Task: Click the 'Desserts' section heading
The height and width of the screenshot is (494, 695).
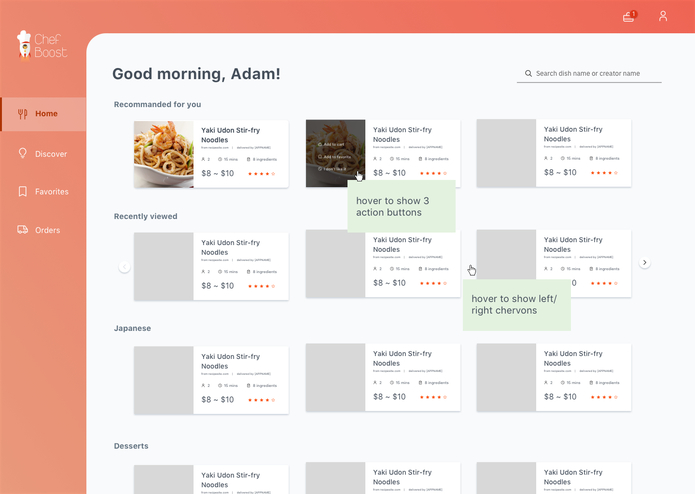Action: point(131,446)
